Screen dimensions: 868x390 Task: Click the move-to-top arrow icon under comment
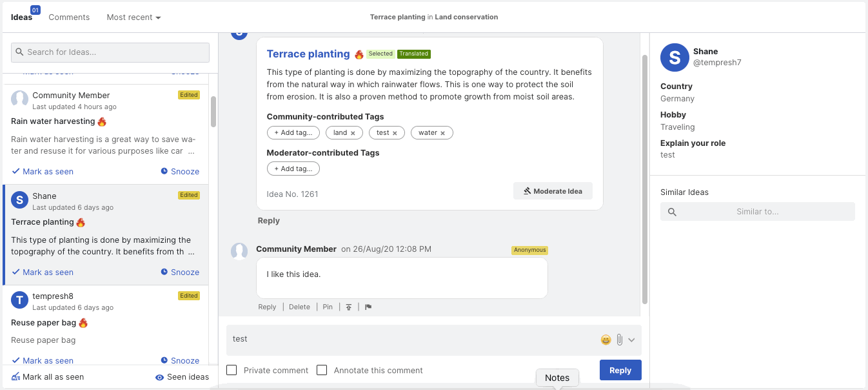349,307
